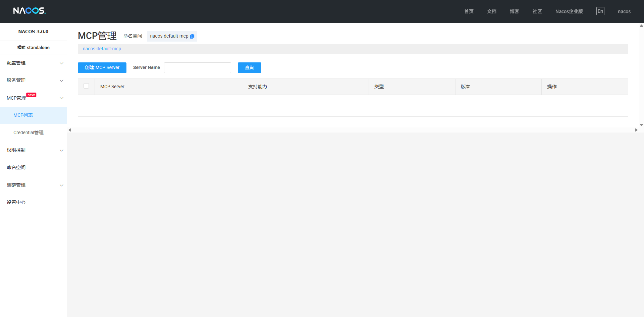This screenshot has height=317, width=644.
Task: Click the new badge beside MCP管理
Action: point(31,95)
